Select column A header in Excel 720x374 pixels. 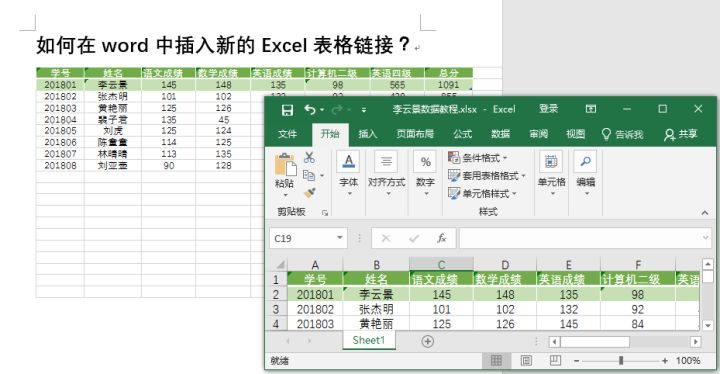tap(315, 265)
